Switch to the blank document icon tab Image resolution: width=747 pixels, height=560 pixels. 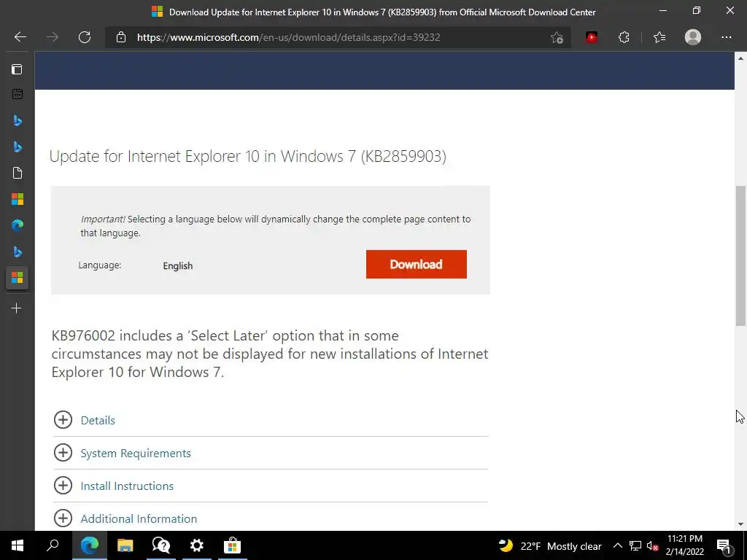tap(18, 172)
